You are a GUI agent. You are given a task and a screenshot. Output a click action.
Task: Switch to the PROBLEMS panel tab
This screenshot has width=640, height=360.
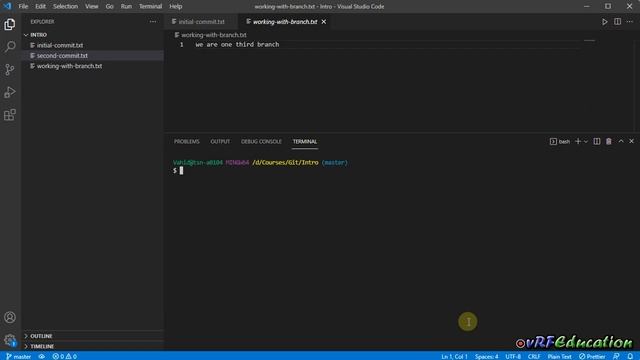pos(187,141)
